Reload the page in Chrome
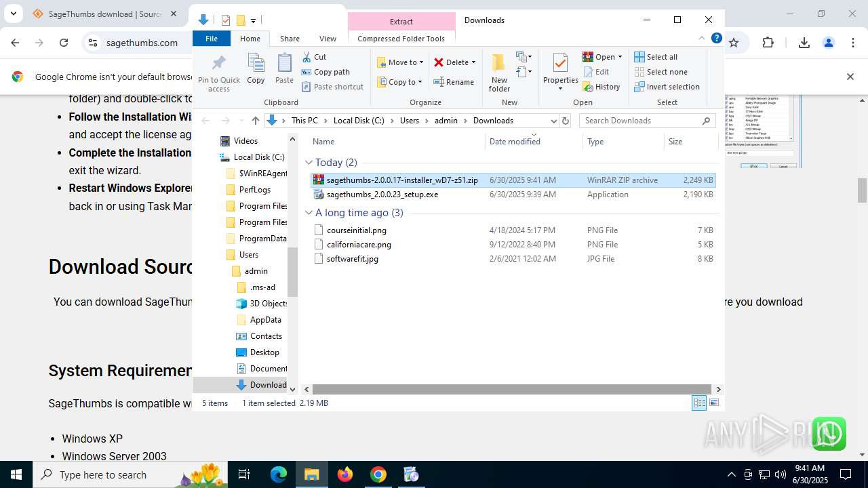 (64, 43)
